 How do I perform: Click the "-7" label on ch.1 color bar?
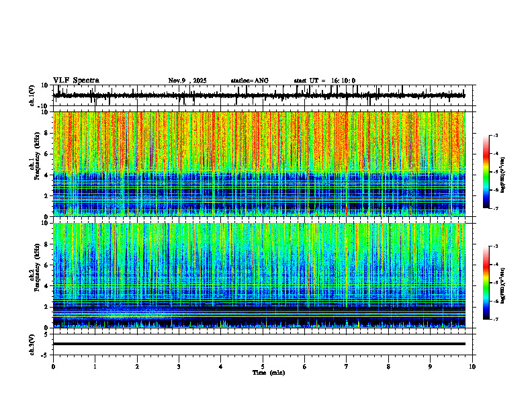[496, 208]
